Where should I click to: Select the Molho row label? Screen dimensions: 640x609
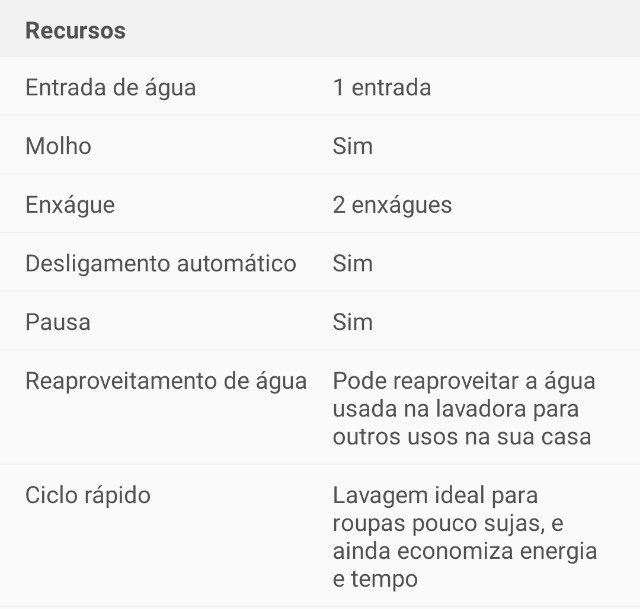coord(58,146)
